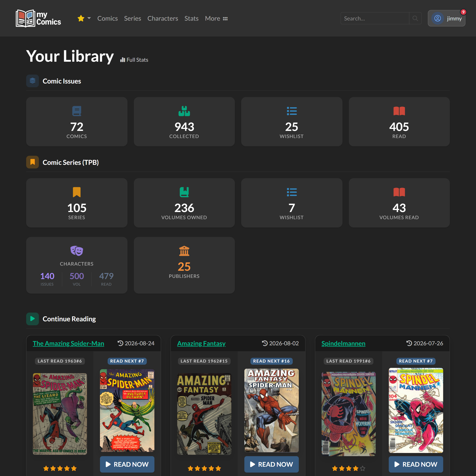Click the Last Read 1991#6 badge
The width and height of the screenshot is (476, 476).
click(348, 361)
